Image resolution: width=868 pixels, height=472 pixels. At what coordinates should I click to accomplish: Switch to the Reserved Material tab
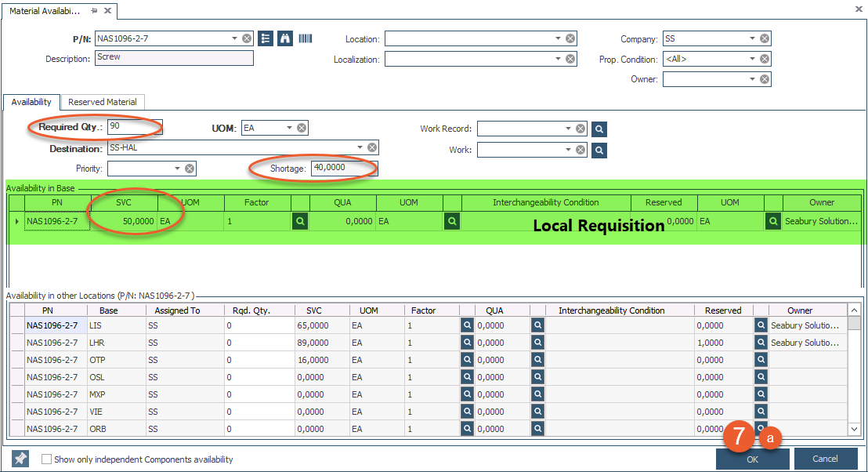tap(103, 102)
